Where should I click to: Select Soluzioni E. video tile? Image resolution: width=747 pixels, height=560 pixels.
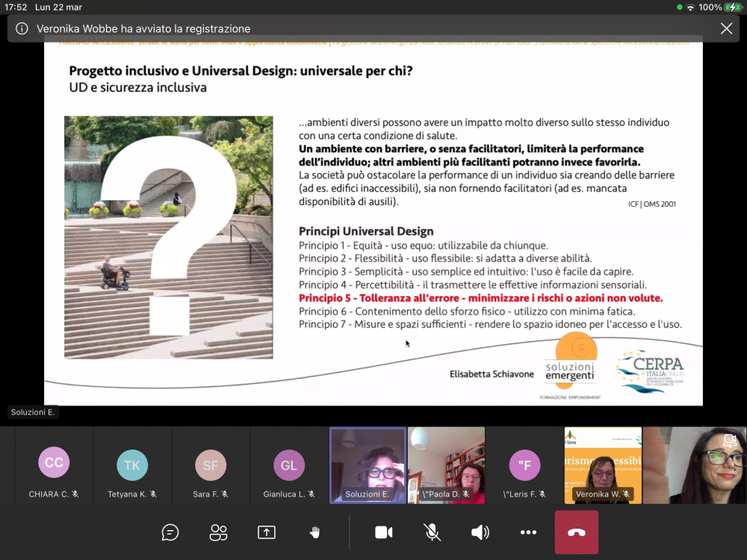pyautogui.click(x=368, y=465)
